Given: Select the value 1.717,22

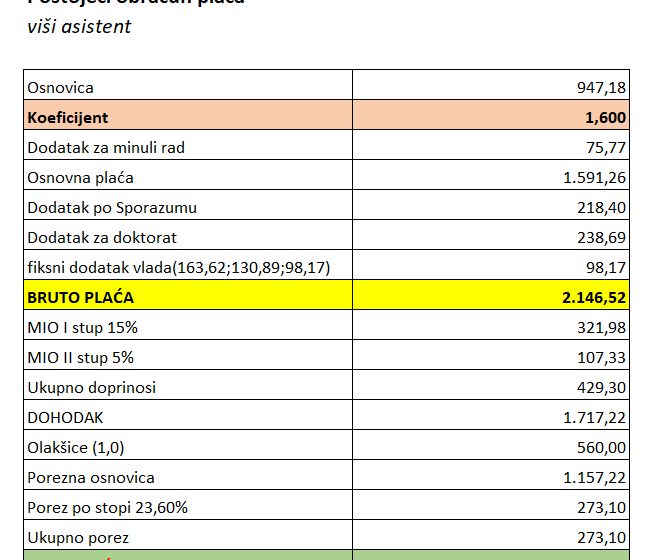Looking at the screenshot, I should 595,418.
